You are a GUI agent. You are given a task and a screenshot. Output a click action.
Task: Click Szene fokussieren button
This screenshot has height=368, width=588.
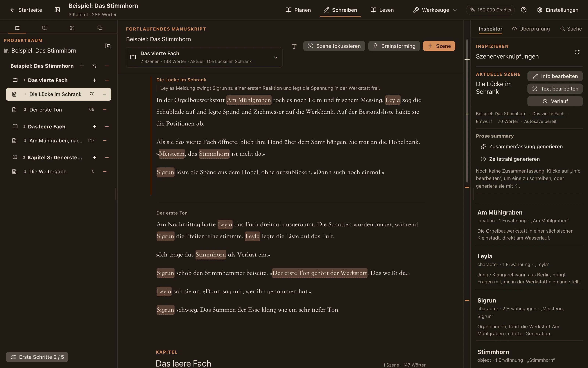(334, 46)
